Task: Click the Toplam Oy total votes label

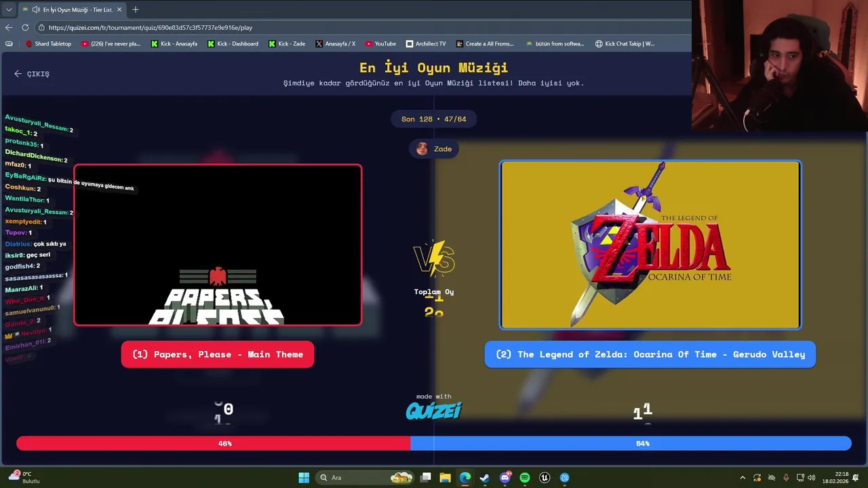Action: 434,291
